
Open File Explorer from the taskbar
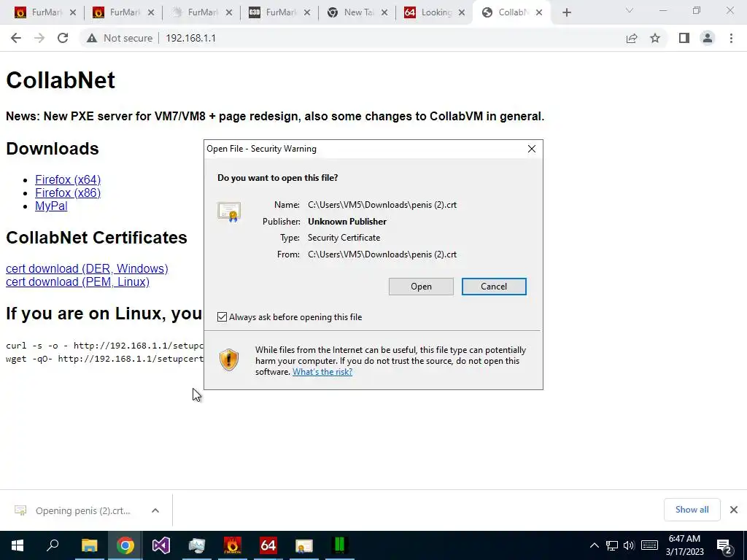[x=89, y=545]
